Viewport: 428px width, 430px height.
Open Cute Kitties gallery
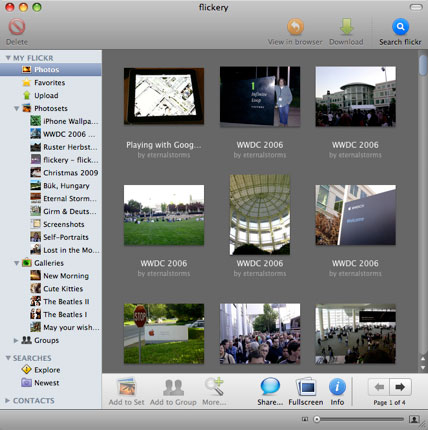(51, 289)
